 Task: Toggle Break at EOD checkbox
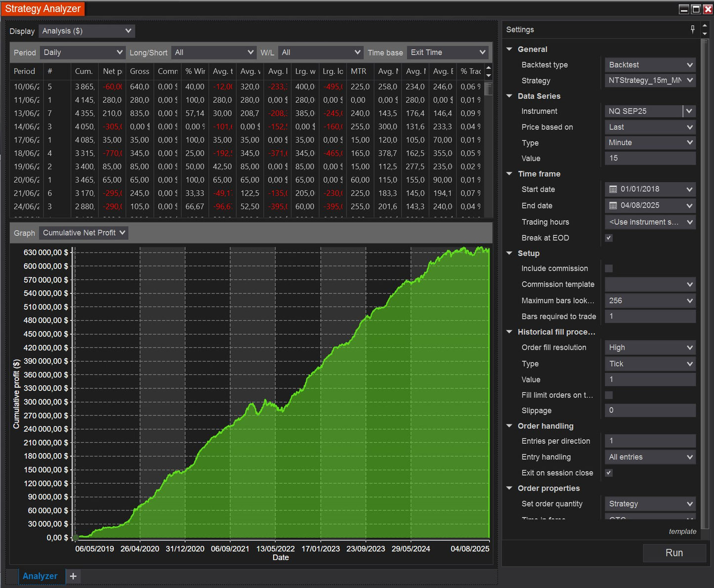coord(609,238)
